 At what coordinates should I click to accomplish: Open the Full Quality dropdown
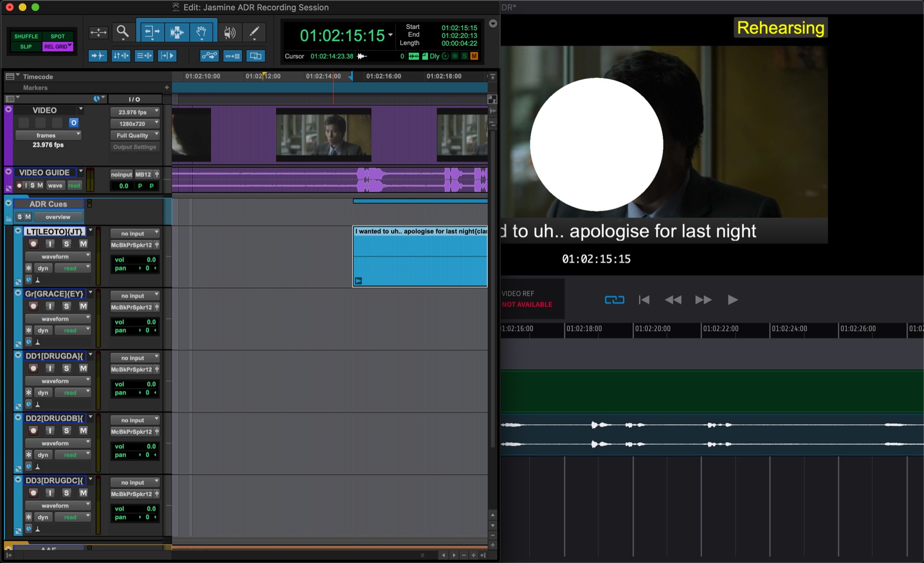(x=135, y=136)
